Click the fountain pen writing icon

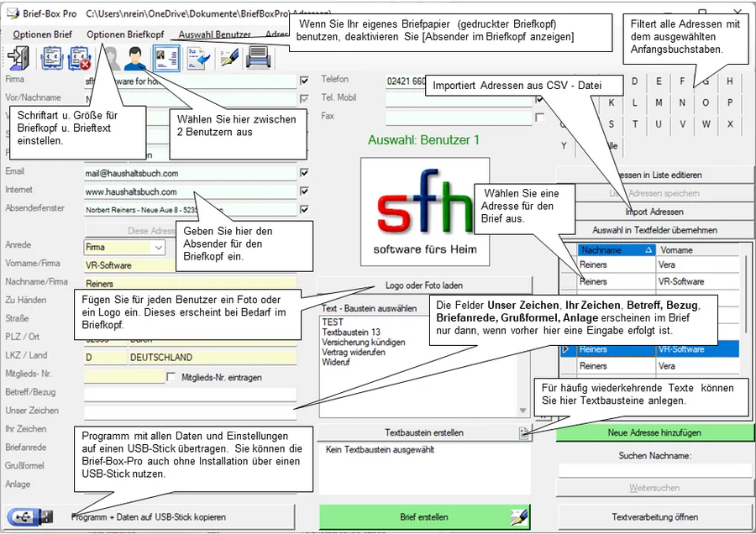coord(229,58)
